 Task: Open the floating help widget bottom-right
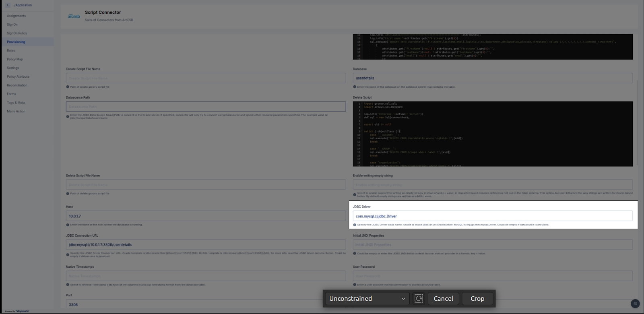(x=635, y=303)
